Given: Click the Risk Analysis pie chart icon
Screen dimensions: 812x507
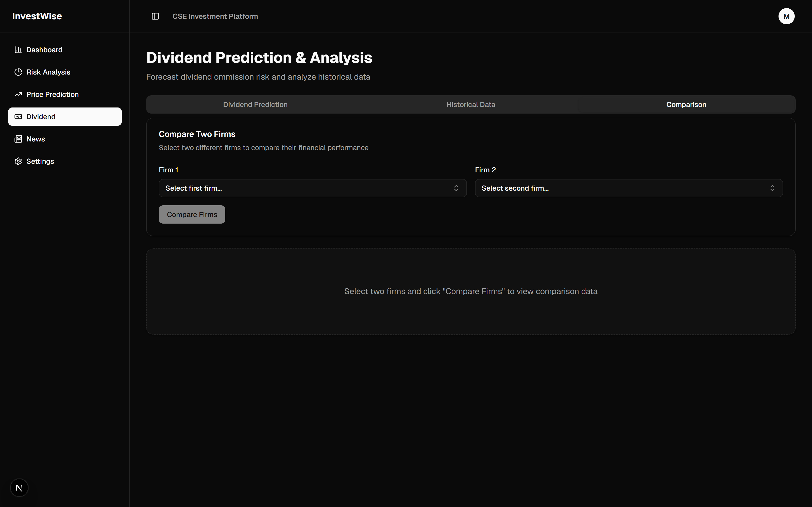Looking at the screenshot, I should 18,72.
